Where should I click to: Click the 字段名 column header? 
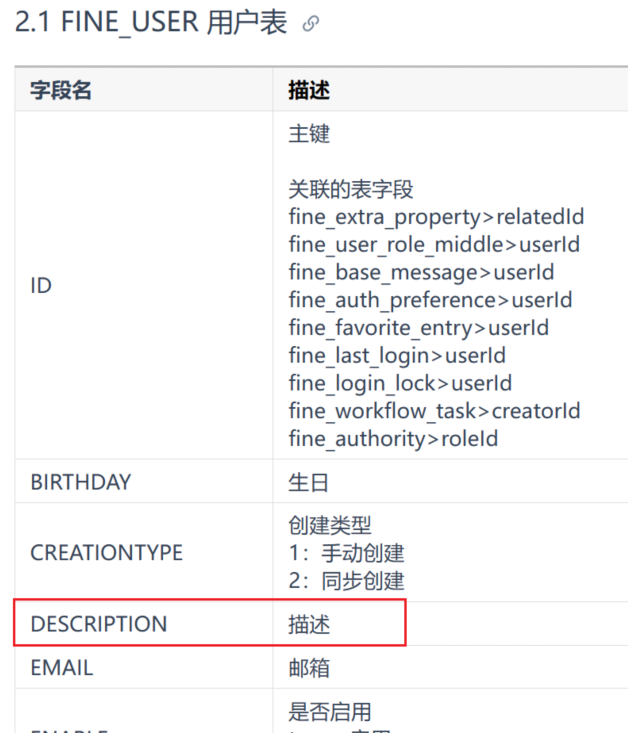coord(61,90)
